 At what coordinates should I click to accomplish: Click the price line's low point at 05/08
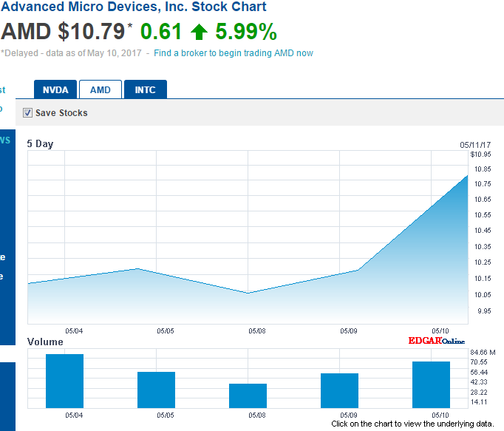tap(248, 293)
